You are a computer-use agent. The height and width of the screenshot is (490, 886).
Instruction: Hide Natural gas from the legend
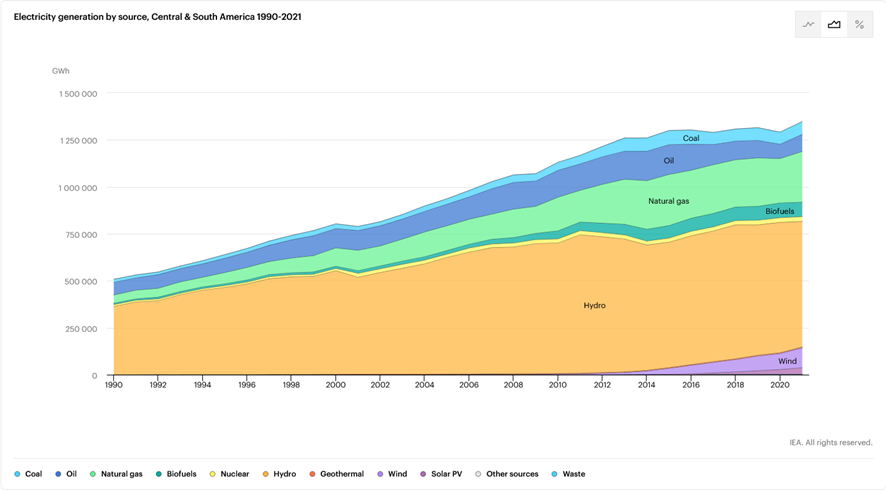point(116,474)
